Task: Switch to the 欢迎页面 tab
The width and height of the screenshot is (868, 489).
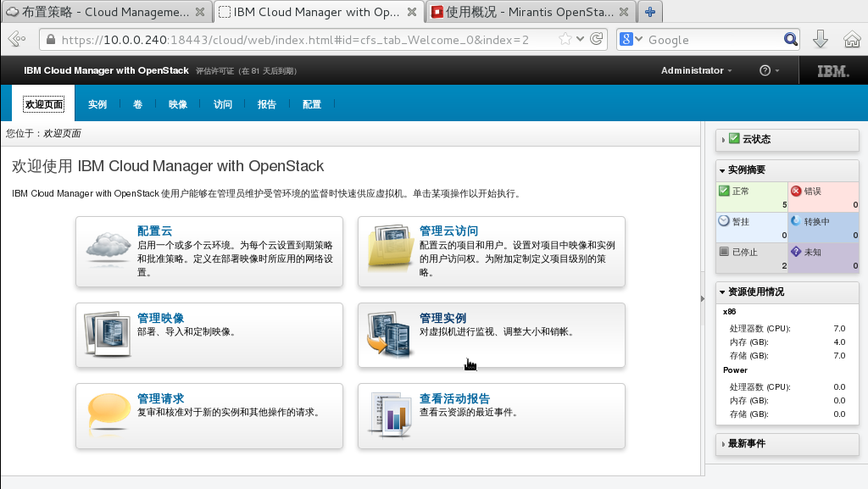Action: pyautogui.click(x=44, y=104)
